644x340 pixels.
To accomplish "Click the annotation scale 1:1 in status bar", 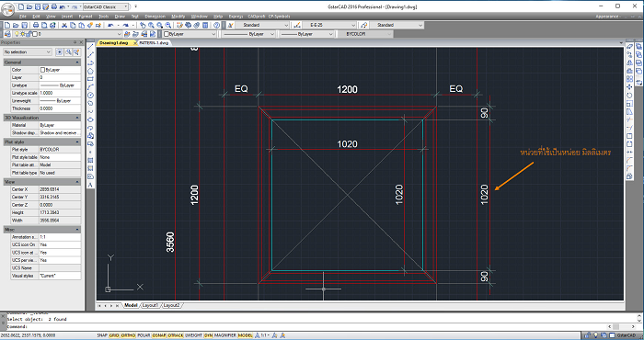I will click(x=264, y=335).
